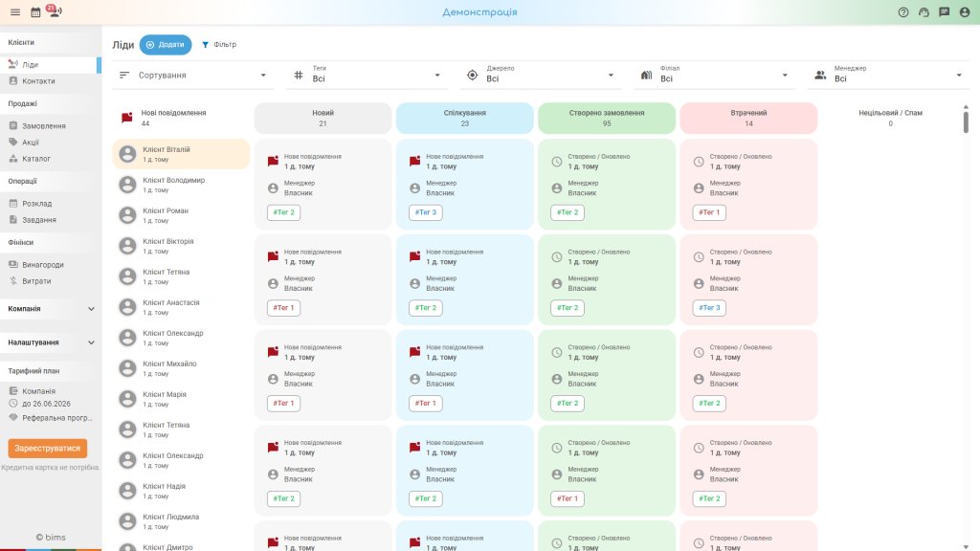
Task: Open the chat messages icon
Action: (x=945, y=11)
